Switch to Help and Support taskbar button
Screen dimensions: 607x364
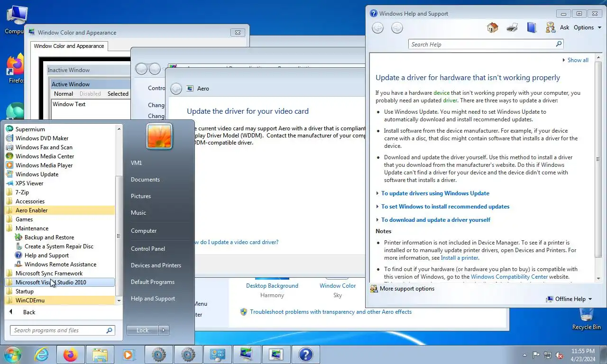coord(306,355)
